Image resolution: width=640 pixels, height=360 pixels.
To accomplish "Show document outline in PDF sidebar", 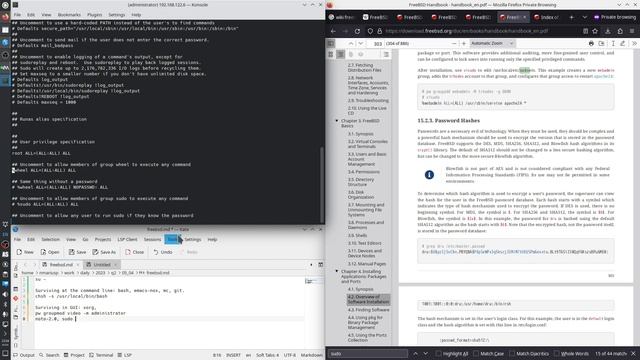I will [x=341, y=54].
